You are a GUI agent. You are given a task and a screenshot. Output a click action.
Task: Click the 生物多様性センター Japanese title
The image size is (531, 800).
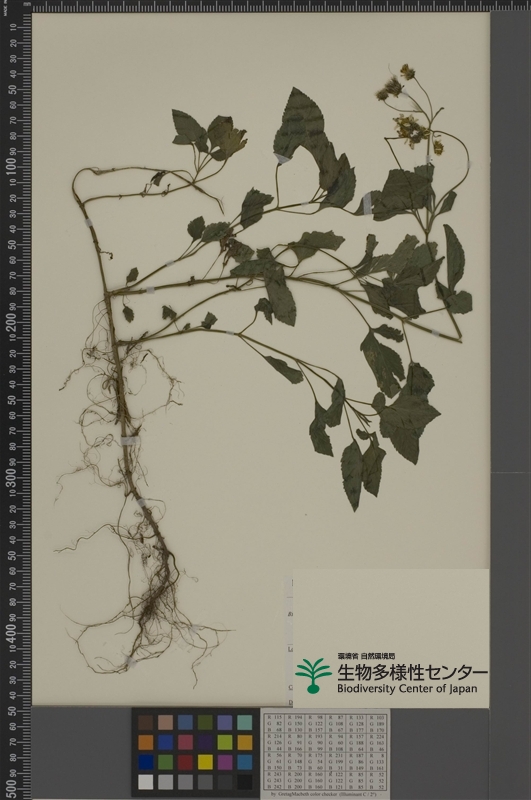pos(412,670)
